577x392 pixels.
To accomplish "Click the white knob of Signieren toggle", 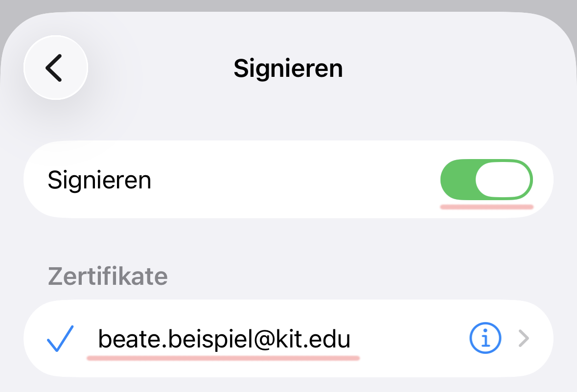I will [x=503, y=180].
